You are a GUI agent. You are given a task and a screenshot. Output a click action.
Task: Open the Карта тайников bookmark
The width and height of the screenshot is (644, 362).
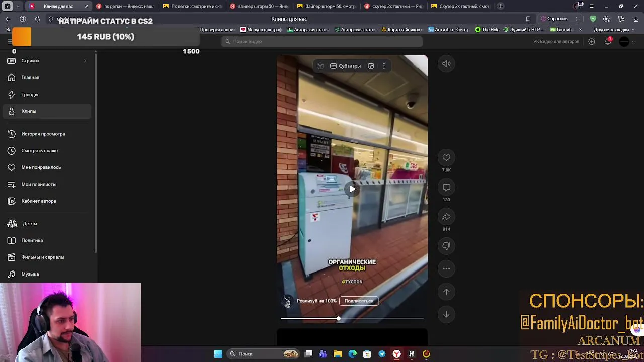(x=402, y=30)
